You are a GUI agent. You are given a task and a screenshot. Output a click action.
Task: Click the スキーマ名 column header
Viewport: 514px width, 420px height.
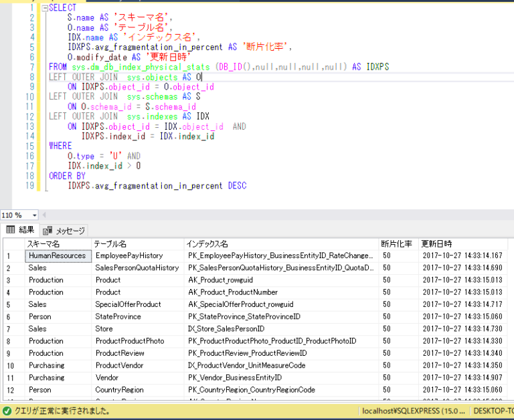tap(43, 243)
